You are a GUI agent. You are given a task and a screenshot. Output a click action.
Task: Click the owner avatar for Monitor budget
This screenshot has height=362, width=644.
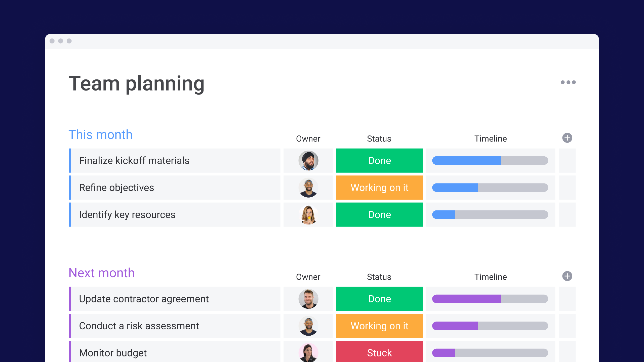pyautogui.click(x=308, y=353)
